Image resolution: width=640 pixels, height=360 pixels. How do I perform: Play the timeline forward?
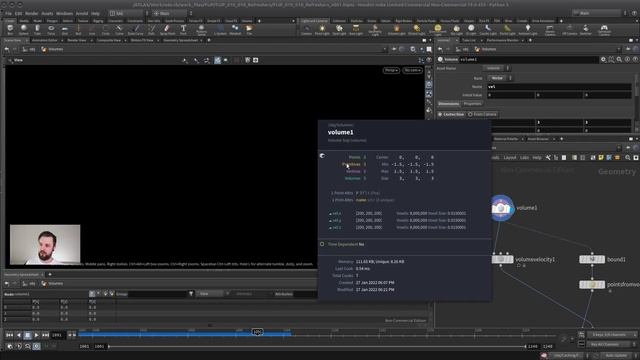[x=36, y=335]
